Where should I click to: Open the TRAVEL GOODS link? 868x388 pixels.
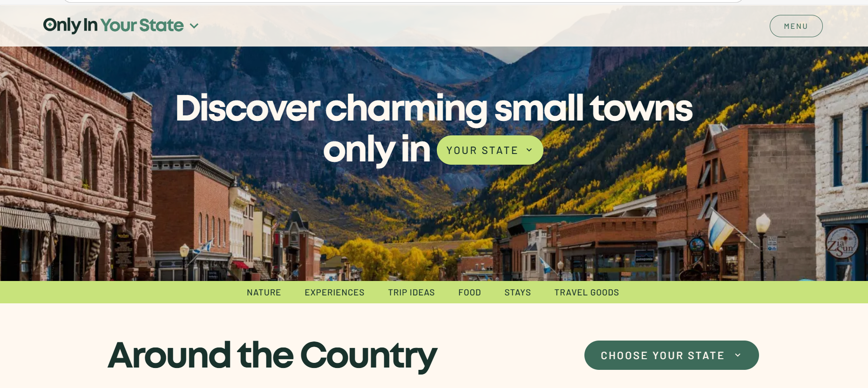pos(587,292)
